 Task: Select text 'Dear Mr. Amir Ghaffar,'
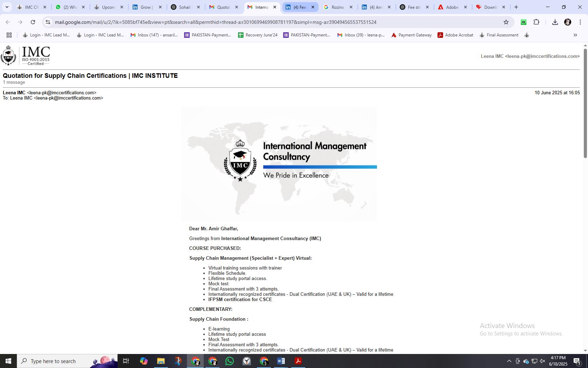pyautogui.click(x=213, y=229)
